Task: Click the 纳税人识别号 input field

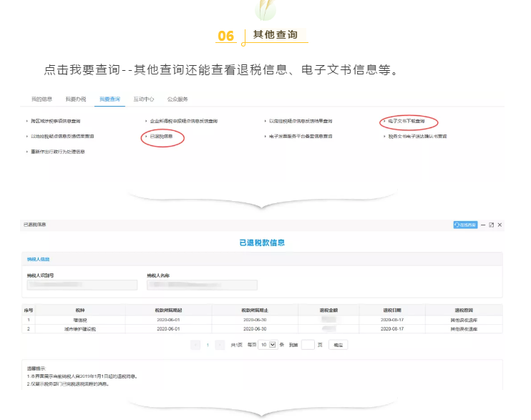Action: pos(82,285)
